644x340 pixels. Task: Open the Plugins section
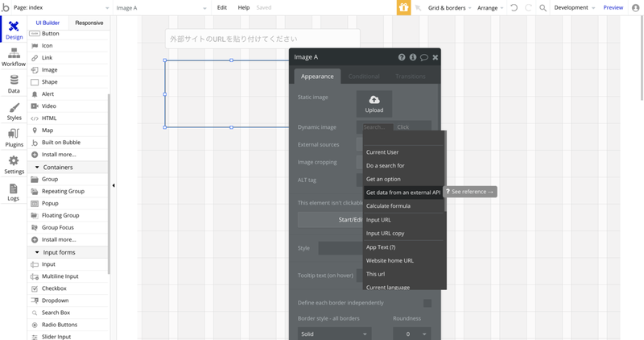point(14,138)
